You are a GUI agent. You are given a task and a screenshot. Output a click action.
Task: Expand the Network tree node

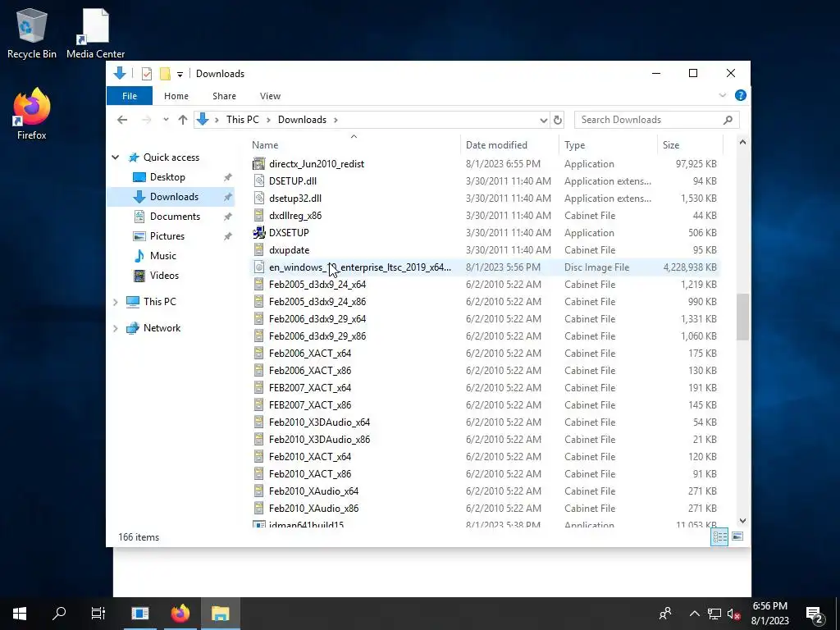tap(115, 328)
